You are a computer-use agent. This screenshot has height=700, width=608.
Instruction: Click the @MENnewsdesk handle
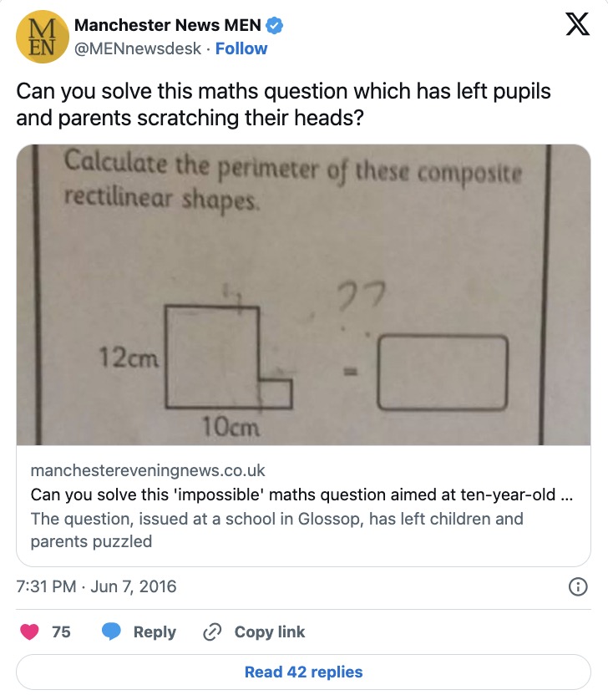pyautogui.click(x=138, y=48)
